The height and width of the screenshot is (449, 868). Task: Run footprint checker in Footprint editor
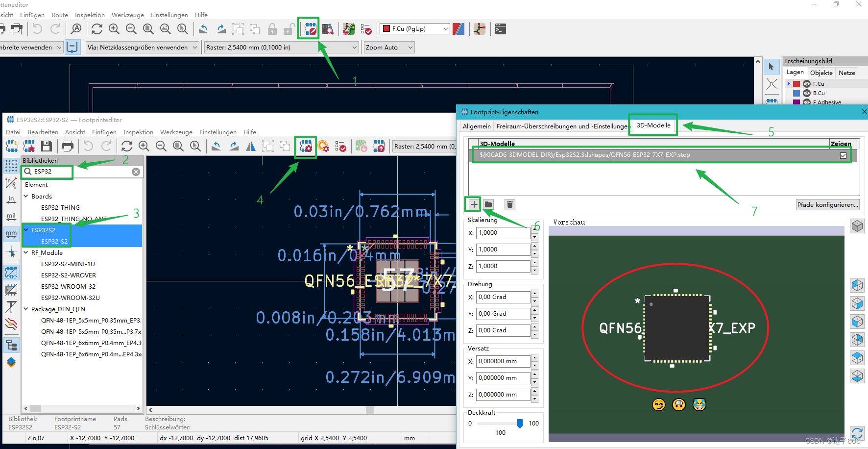tap(341, 146)
